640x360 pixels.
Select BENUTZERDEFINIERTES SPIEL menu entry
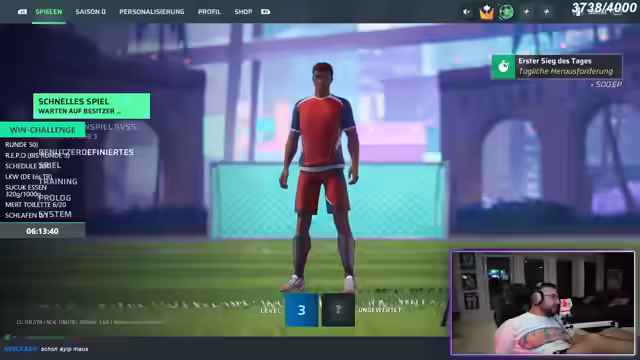[86, 158]
